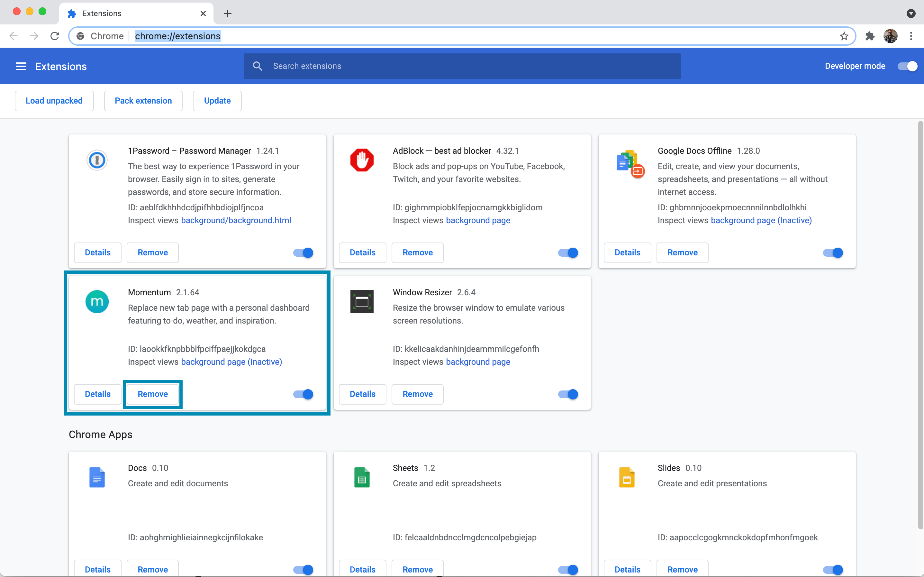Click the Load unpacked button
This screenshot has height=577, width=924.
coord(54,100)
